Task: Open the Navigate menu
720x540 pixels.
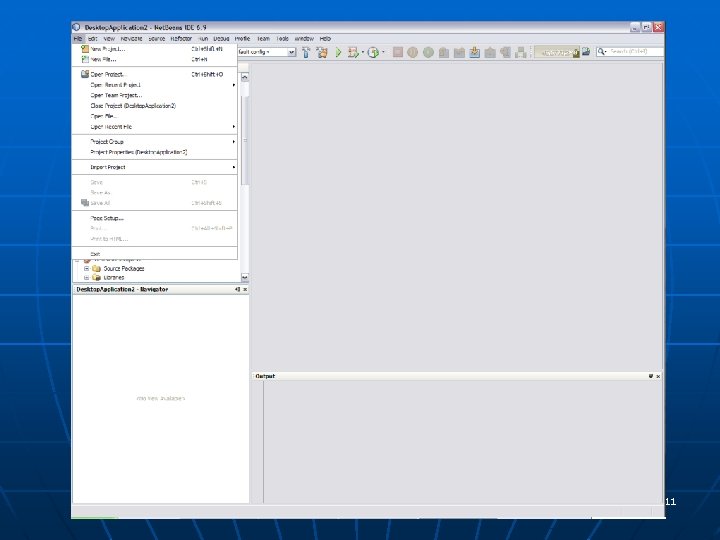Action: tap(131, 39)
